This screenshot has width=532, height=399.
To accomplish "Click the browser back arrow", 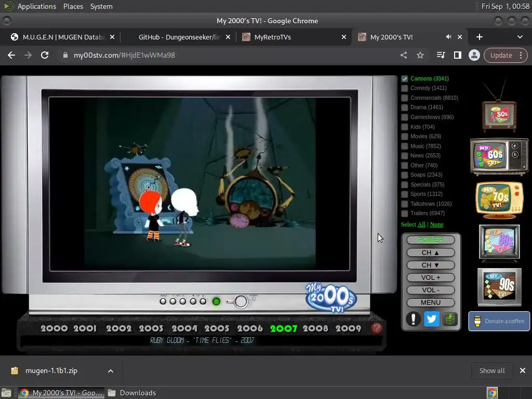I will pyautogui.click(x=11, y=55).
